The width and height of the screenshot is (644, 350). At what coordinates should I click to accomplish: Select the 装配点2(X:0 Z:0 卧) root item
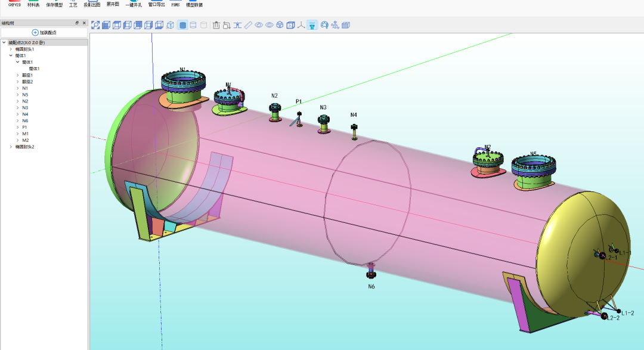(x=27, y=42)
